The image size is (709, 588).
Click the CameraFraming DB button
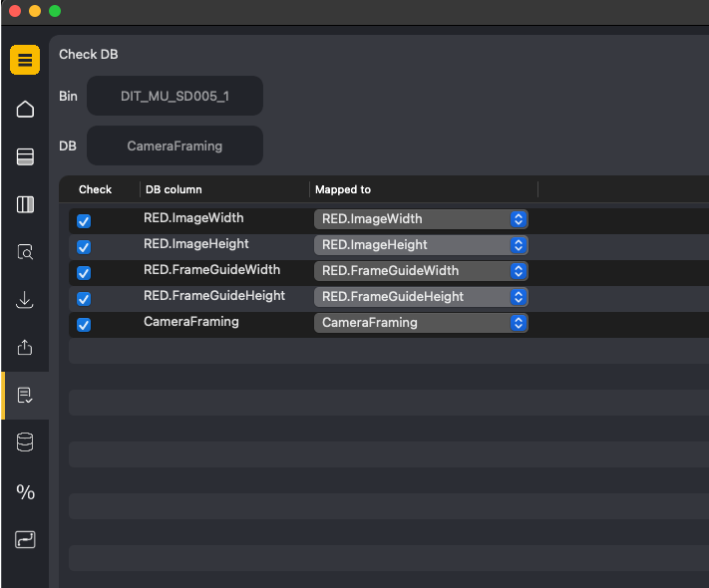point(175,146)
